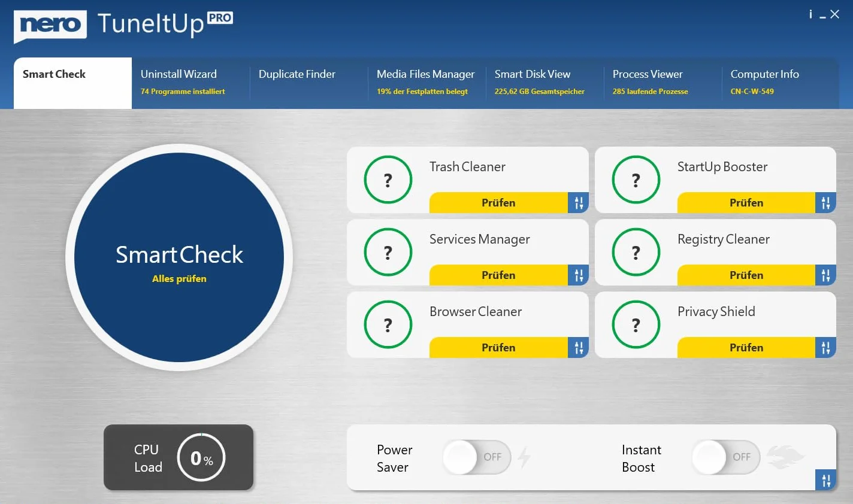This screenshot has width=853, height=504.
Task: Start SmartCheck with the big blue circle
Action: pyautogui.click(x=179, y=257)
